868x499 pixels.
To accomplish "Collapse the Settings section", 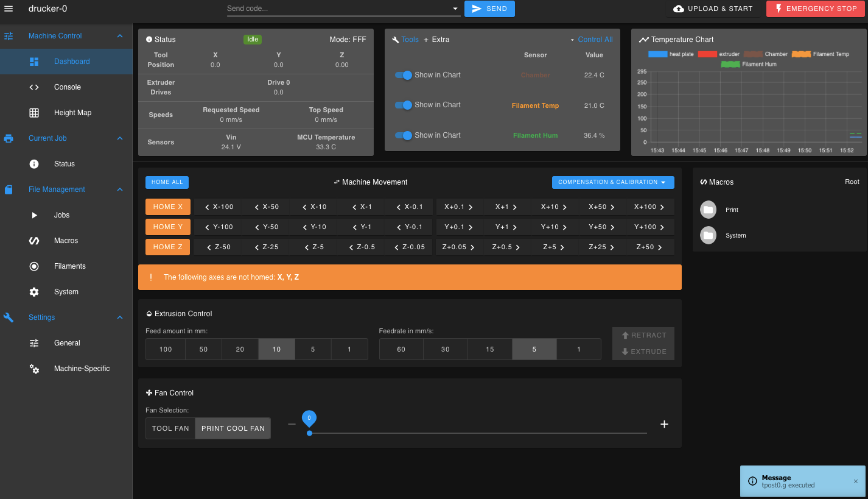I will tap(120, 317).
